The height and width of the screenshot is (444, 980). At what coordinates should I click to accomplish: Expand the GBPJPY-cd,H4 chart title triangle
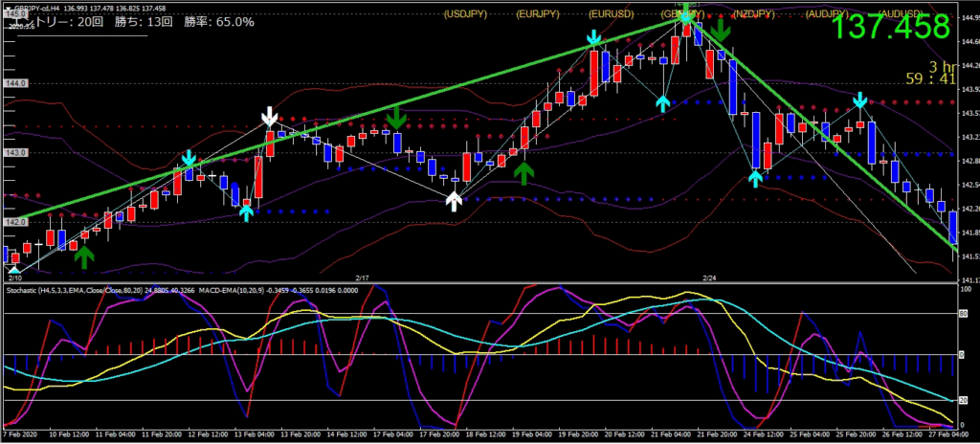pyautogui.click(x=8, y=6)
